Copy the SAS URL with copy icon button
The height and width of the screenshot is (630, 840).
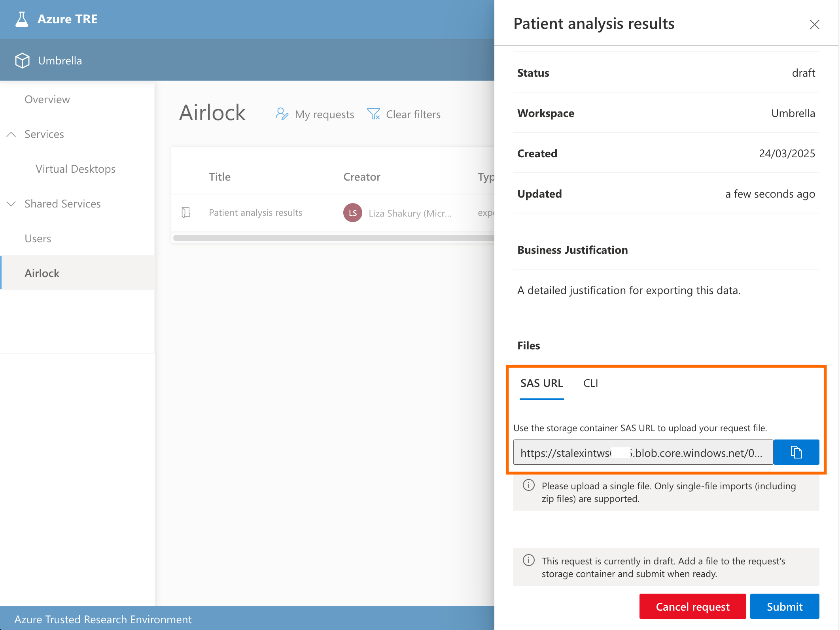pos(796,452)
